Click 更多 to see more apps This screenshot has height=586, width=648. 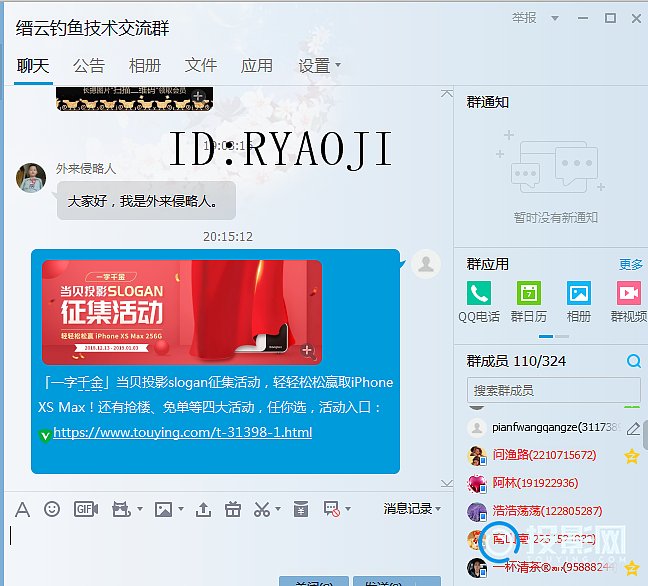[630, 264]
